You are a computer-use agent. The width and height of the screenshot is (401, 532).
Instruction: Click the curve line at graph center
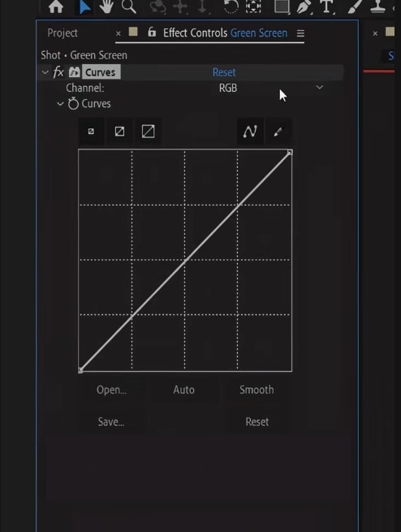point(185,261)
